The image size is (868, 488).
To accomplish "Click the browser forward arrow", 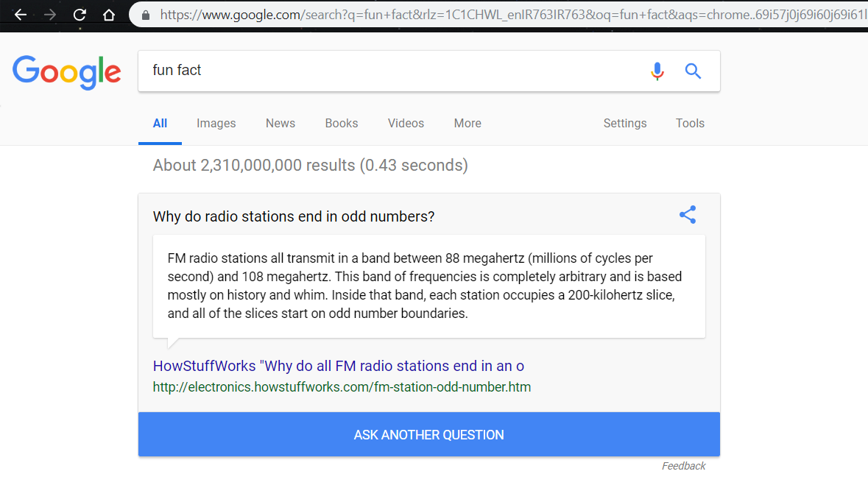I will (50, 15).
